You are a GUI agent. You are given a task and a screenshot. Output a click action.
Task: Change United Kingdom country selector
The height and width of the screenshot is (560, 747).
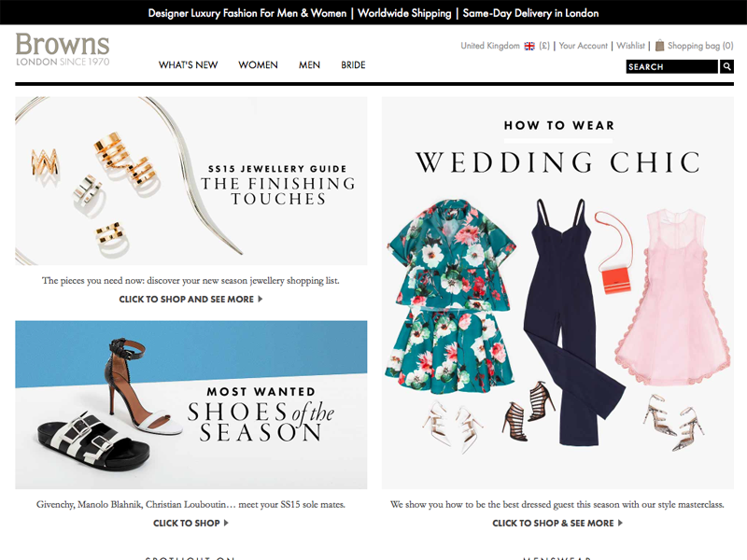click(x=489, y=46)
